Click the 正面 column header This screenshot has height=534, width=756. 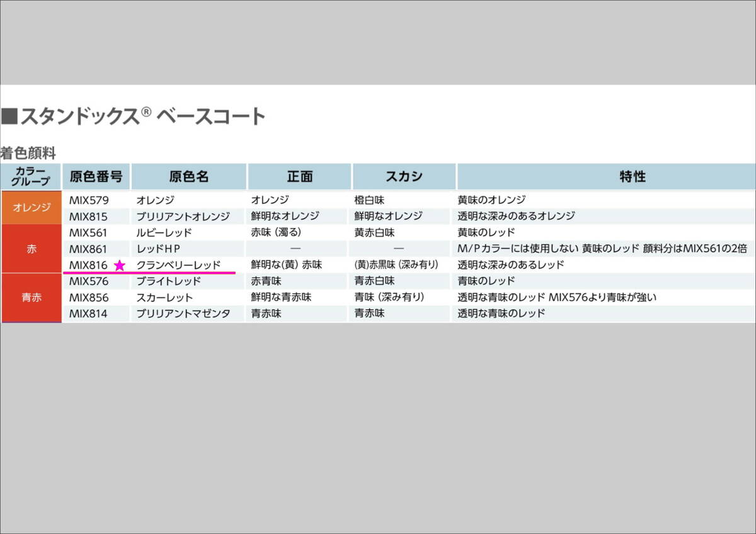pyautogui.click(x=299, y=176)
